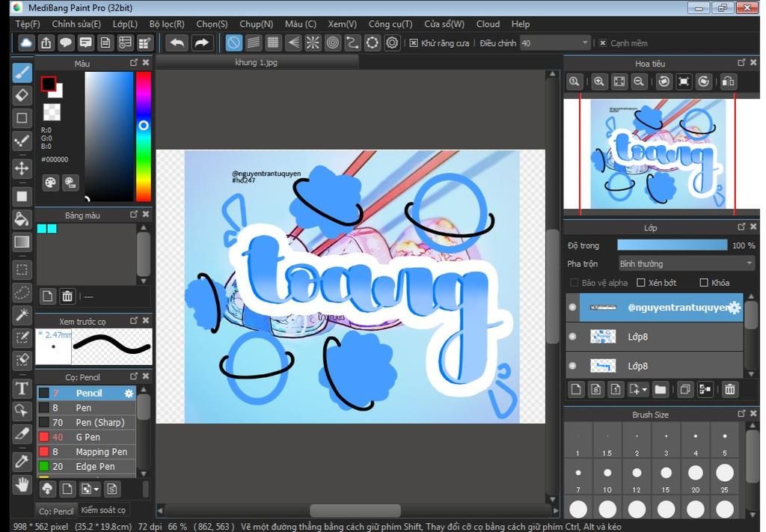Enable the grid snap guide
766x532 pixels.
[x=273, y=43]
